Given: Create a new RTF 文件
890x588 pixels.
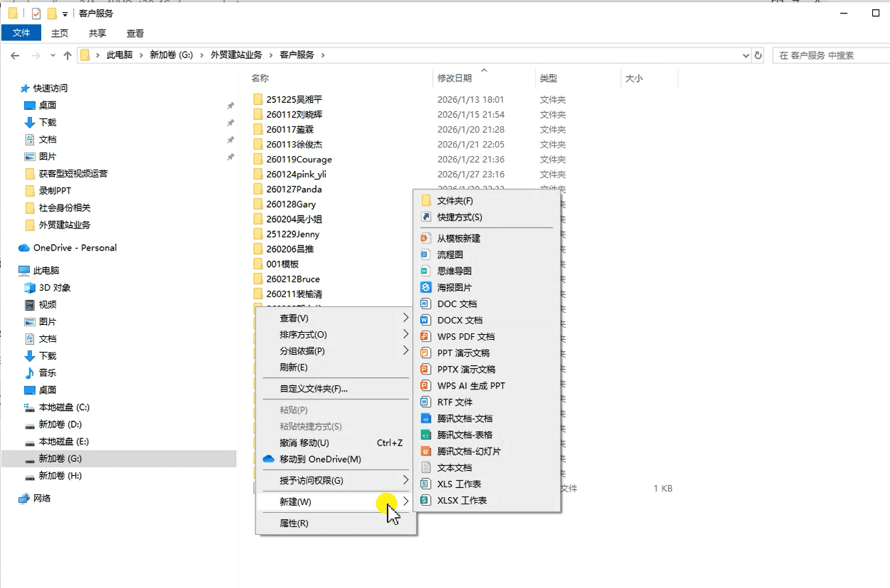Looking at the screenshot, I should 487,401.
